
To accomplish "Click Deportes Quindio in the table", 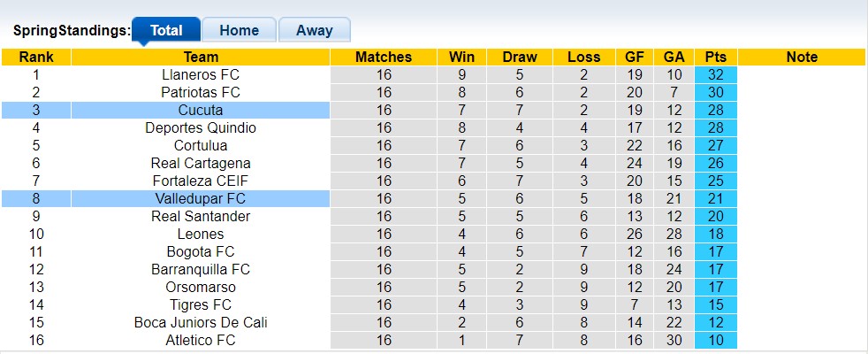I will coord(201,128).
